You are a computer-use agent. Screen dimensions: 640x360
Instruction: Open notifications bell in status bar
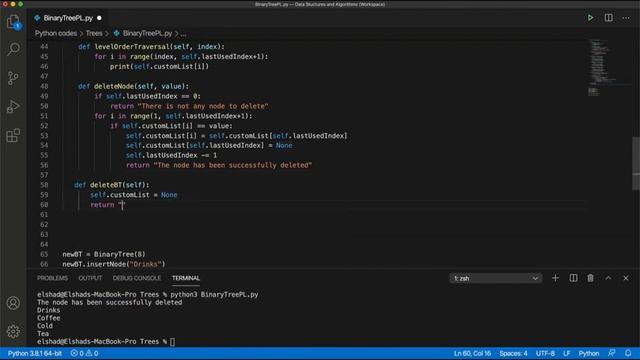pos(628,353)
